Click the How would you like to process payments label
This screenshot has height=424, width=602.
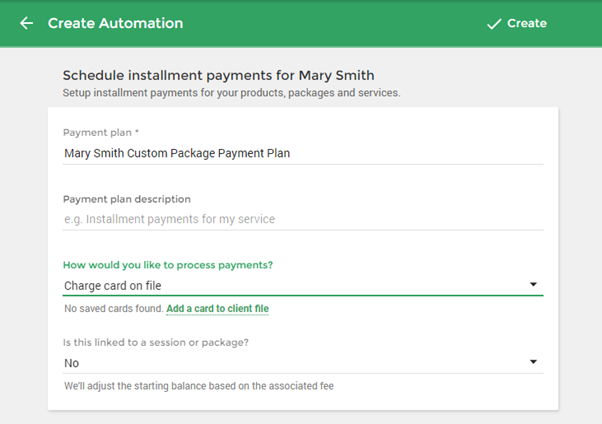pyautogui.click(x=168, y=265)
